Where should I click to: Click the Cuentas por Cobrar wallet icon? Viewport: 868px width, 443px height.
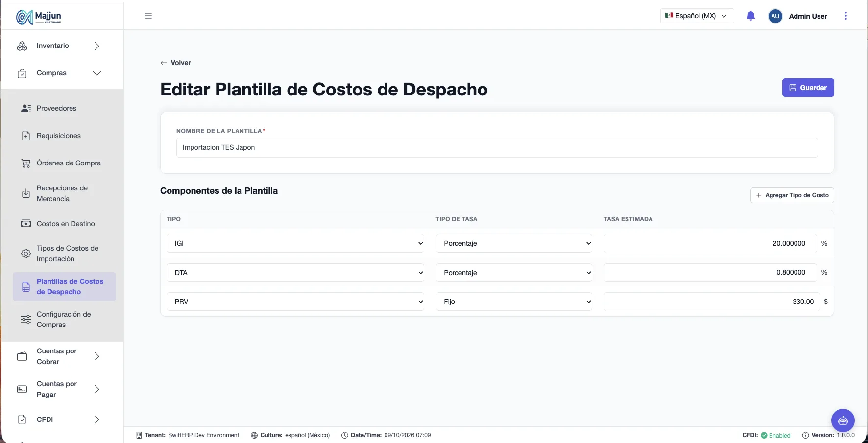pos(22,356)
